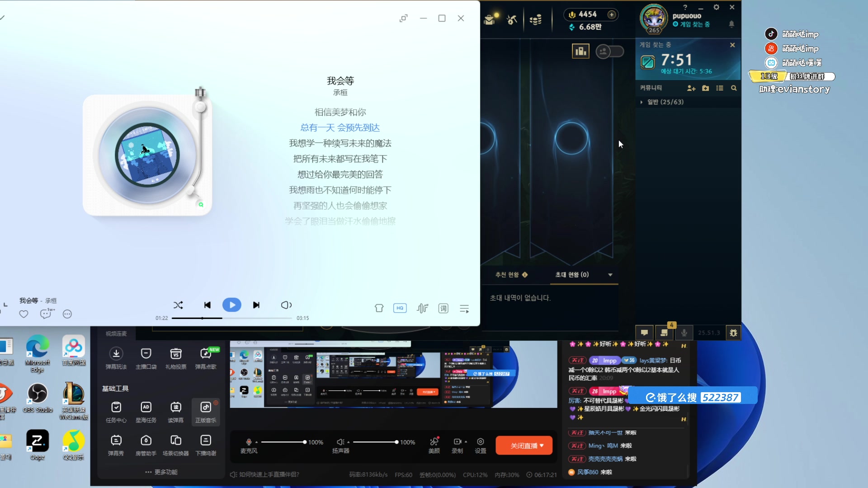Open the League store coins icon

coord(536,20)
